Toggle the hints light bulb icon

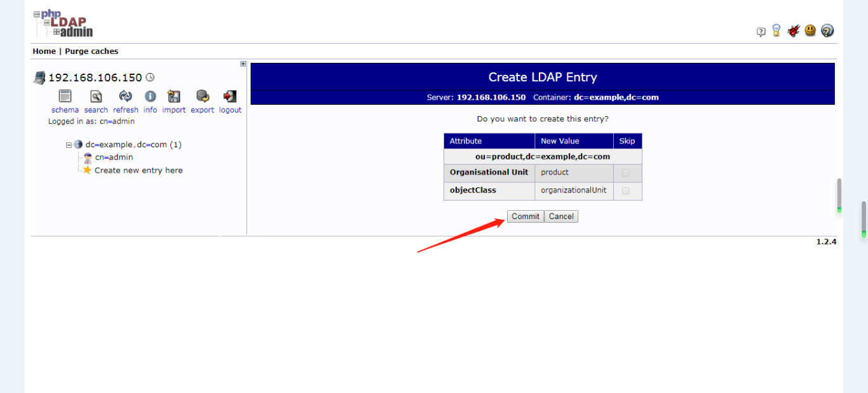click(776, 30)
